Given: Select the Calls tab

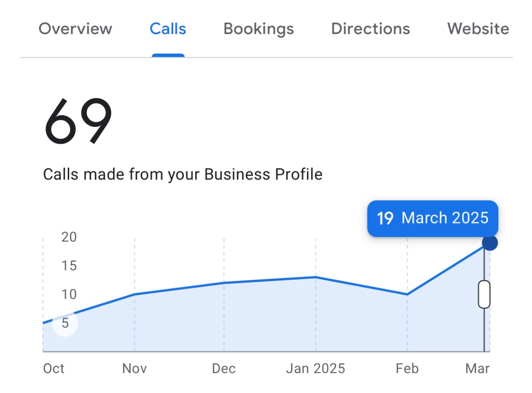Looking at the screenshot, I should point(168,29).
